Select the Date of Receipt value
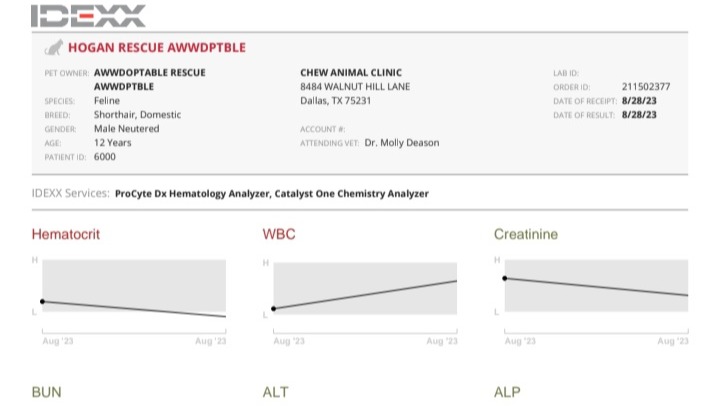This screenshot has height=406, width=720. coord(639,101)
